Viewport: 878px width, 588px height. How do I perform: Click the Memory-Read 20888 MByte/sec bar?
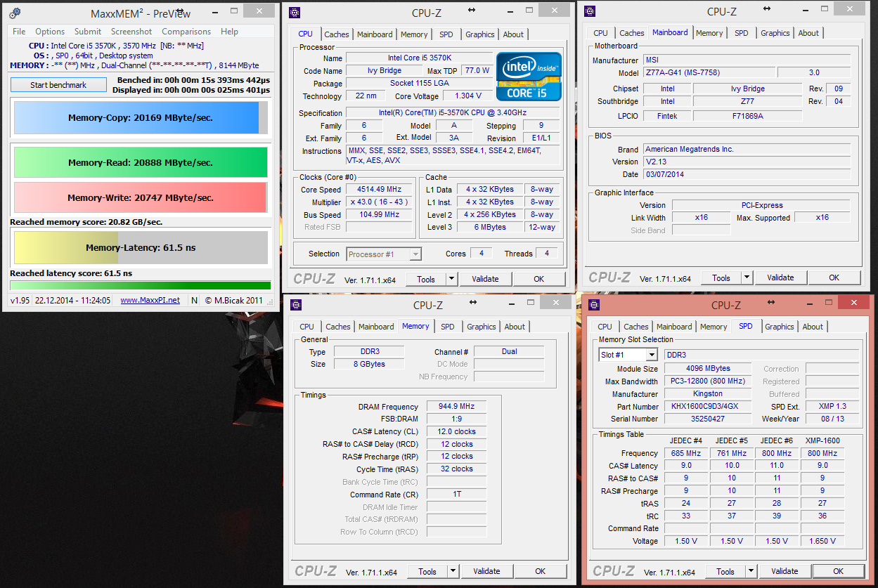(x=141, y=162)
